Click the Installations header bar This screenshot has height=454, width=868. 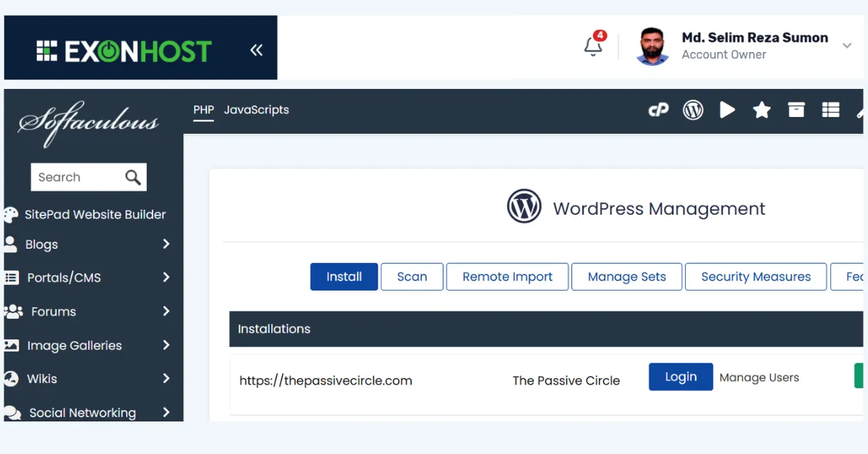point(546,329)
